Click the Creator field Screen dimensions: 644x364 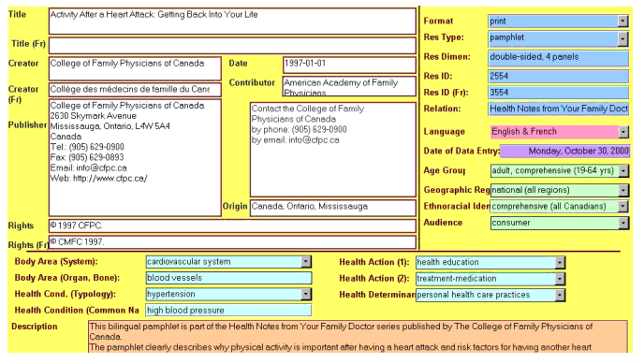(135, 68)
